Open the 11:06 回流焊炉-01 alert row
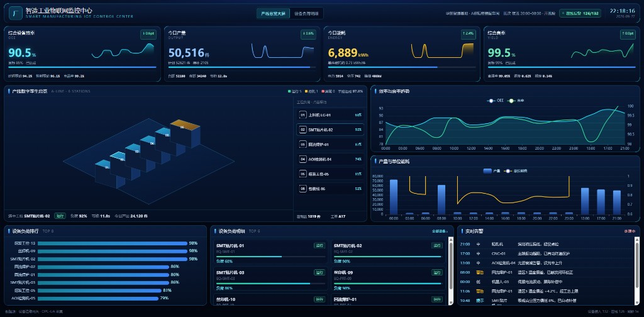The width and height of the screenshot is (644, 317). (546, 291)
